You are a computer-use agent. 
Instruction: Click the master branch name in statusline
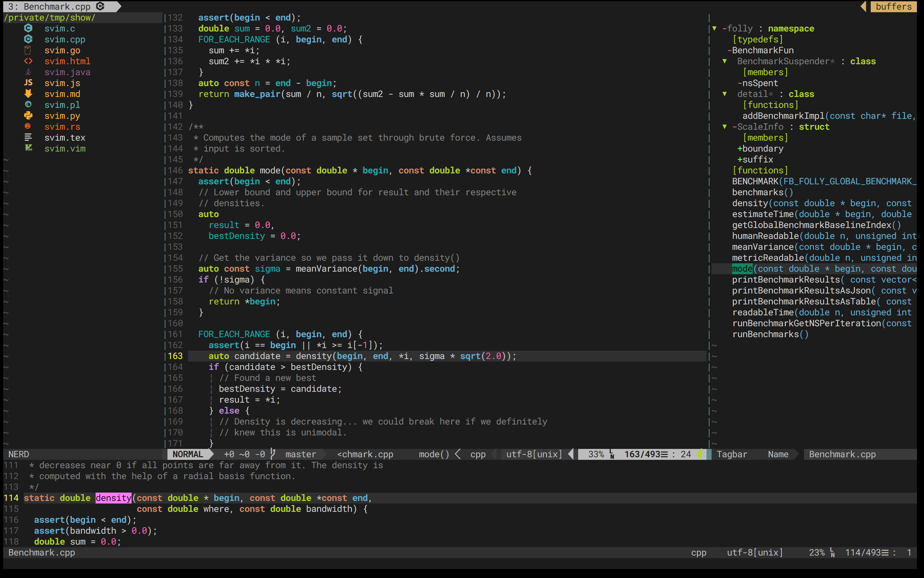tap(301, 454)
